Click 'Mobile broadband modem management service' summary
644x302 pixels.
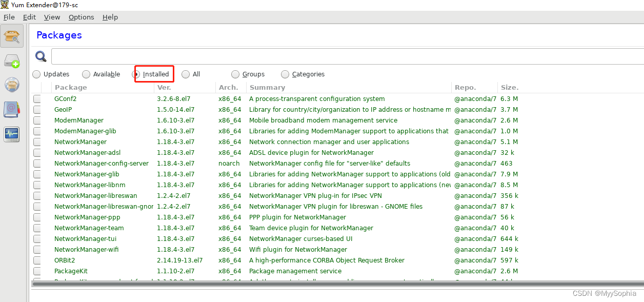click(323, 120)
